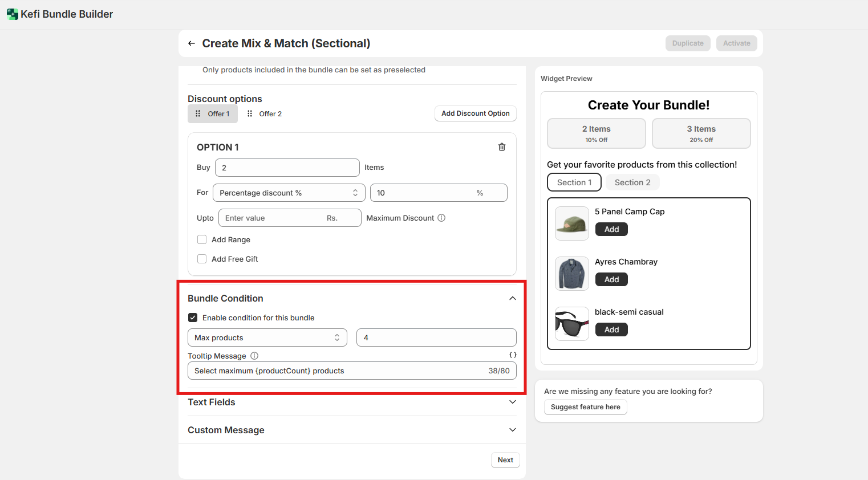Screen dimensions: 868x480
Task: Click the Add Discount Option button
Action: pos(475,113)
